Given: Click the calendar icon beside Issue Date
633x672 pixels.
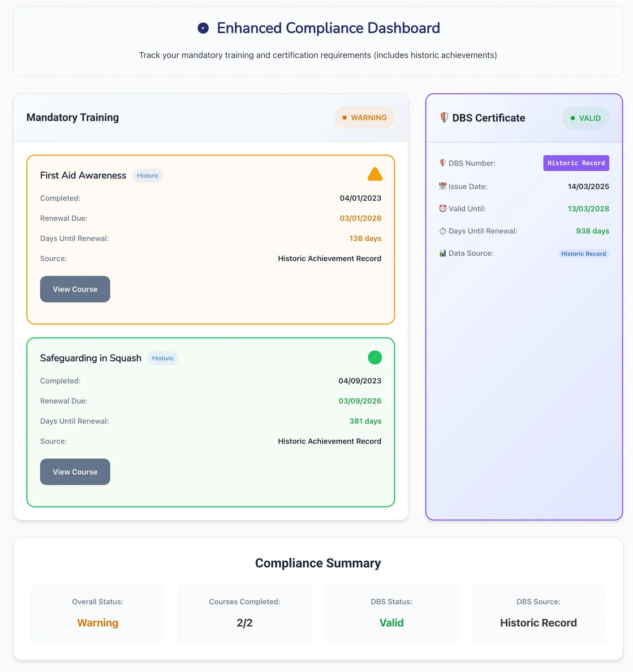Looking at the screenshot, I should click(x=443, y=186).
